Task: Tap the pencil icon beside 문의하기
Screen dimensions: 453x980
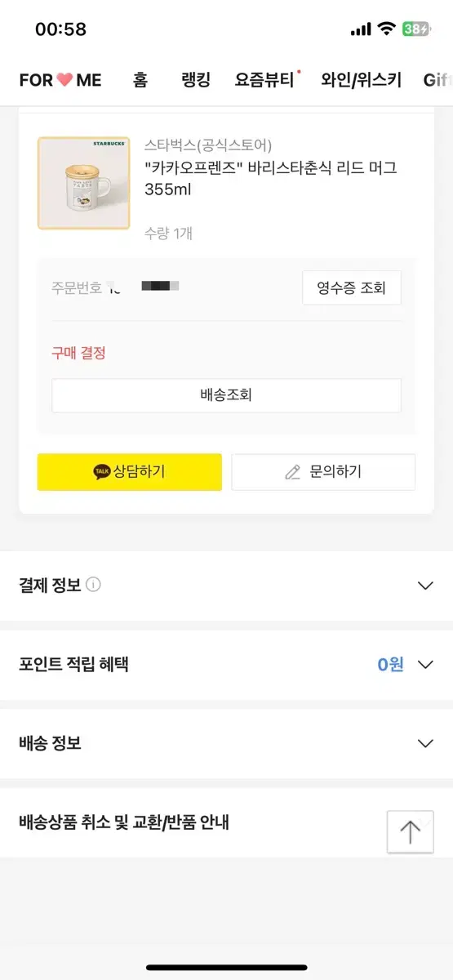Action: click(293, 472)
